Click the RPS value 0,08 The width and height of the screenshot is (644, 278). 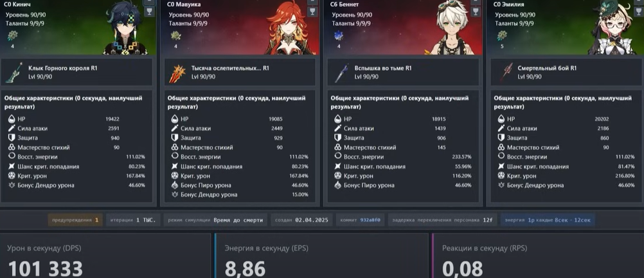(x=463, y=269)
